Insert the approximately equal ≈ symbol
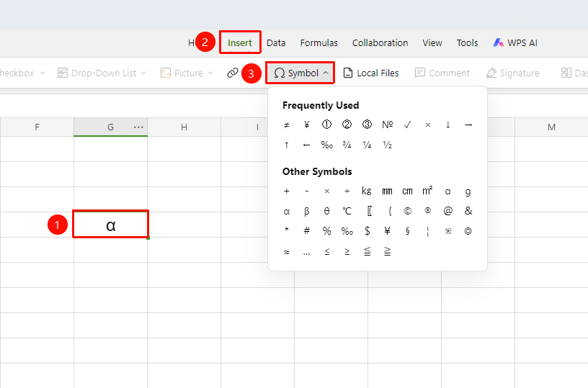This screenshot has height=388, width=588. pos(287,252)
